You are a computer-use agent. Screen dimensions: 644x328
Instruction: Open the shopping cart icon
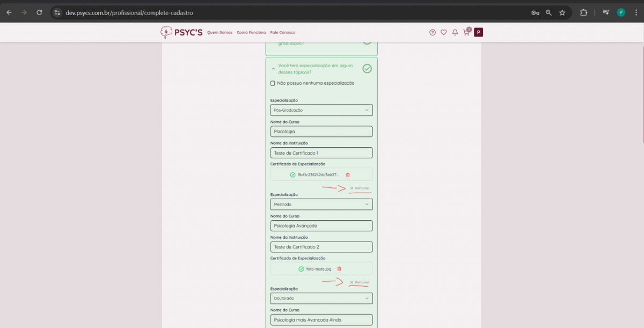point(466,32)
